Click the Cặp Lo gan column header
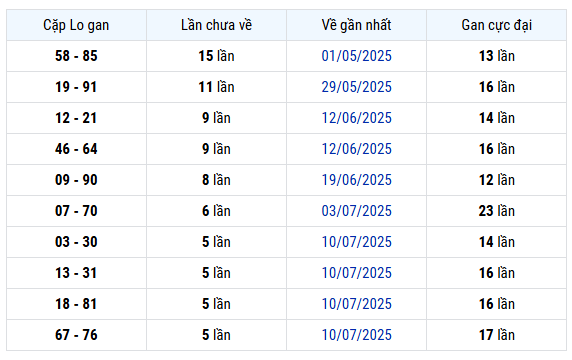 (x=76, y=25)
